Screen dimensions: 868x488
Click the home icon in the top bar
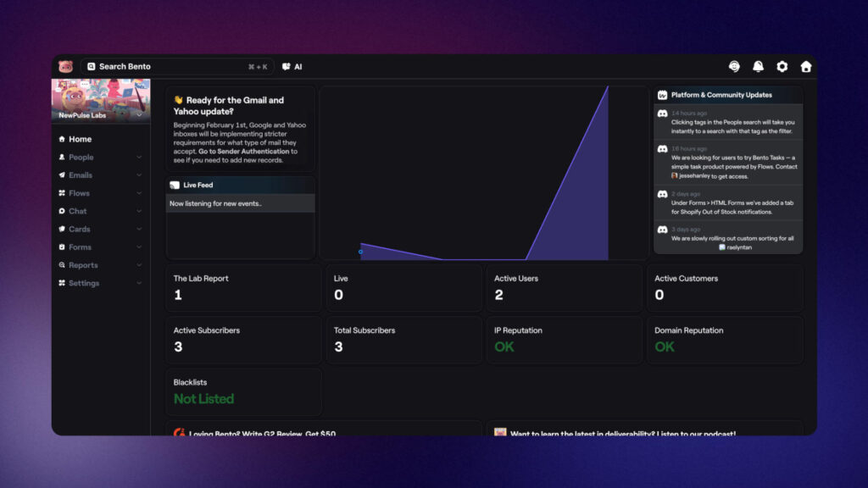[805, 66]
